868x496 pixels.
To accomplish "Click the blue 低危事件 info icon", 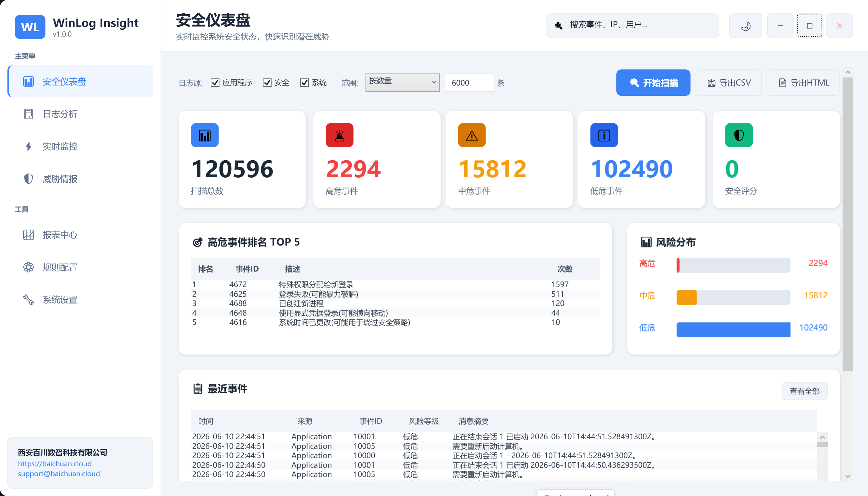I will (604, 135).
